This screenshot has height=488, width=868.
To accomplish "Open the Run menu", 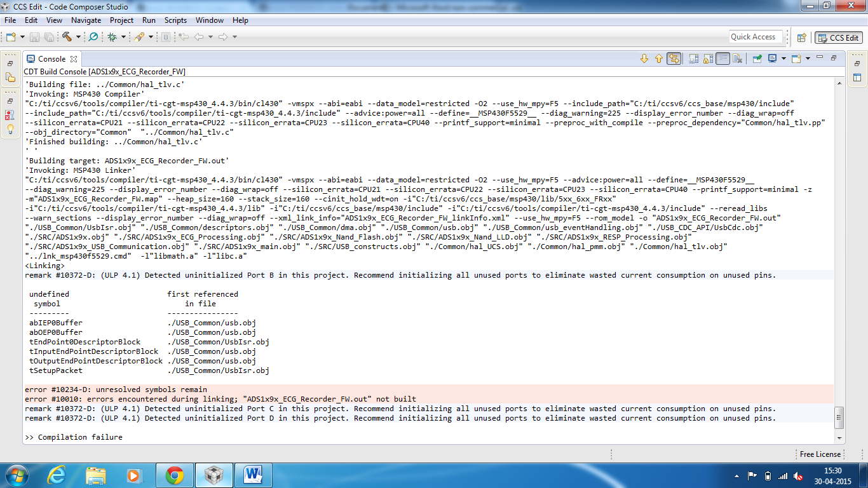I will click(x=149, y=20).
